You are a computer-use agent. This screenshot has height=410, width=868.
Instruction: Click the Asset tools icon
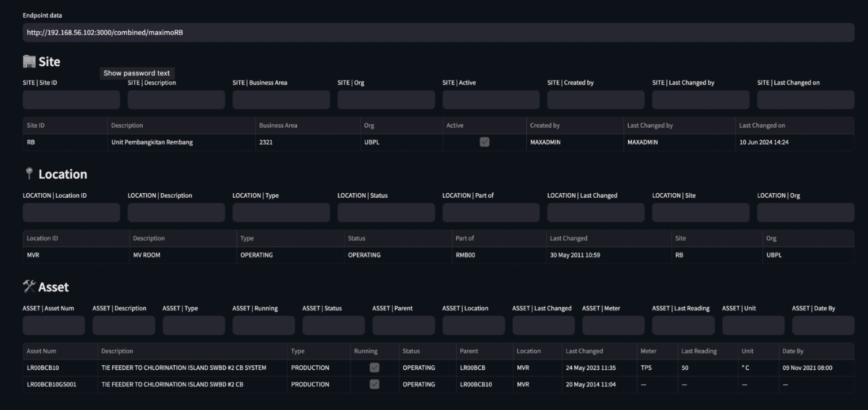(x=29, y=286)
